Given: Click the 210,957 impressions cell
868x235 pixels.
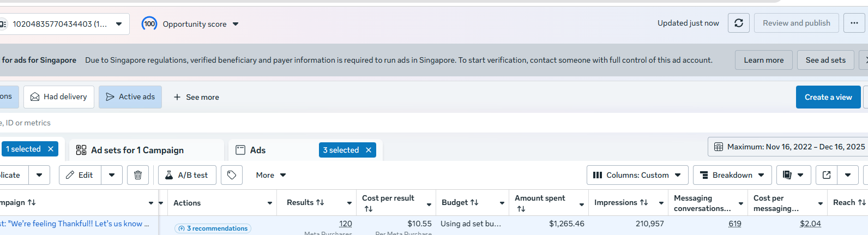Looking at the screenshot, I should click(x=650, y=224).
